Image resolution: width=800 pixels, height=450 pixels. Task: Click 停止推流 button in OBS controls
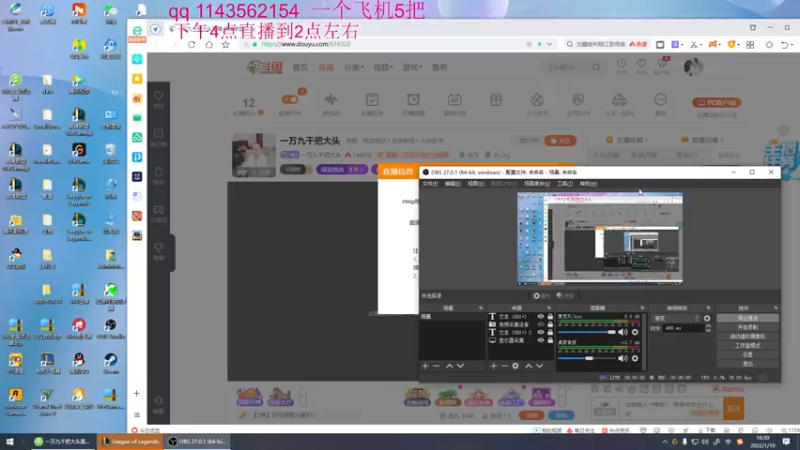(x=747, y=318)
